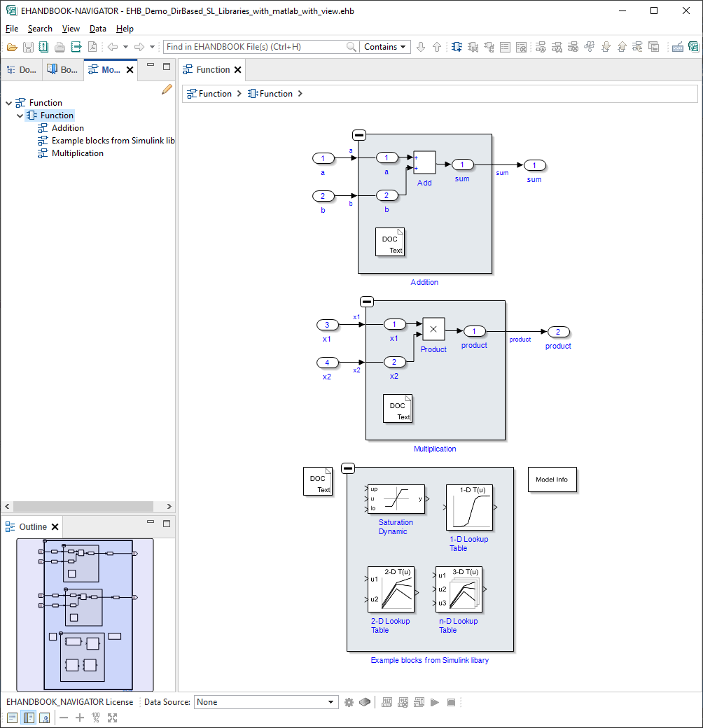Open the calibration data icon next to the gear
This screenshot has width=703, height=728.
coord(365,702)
